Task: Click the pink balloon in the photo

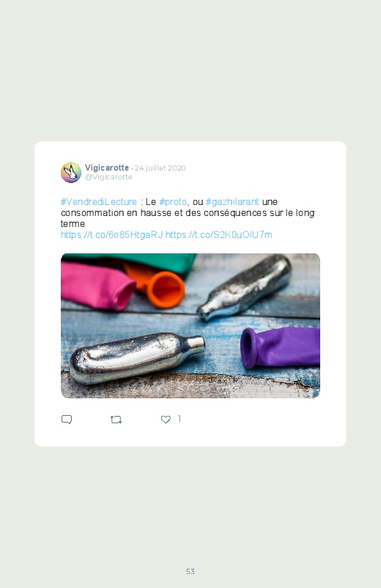Action: [x=97, y=286]
